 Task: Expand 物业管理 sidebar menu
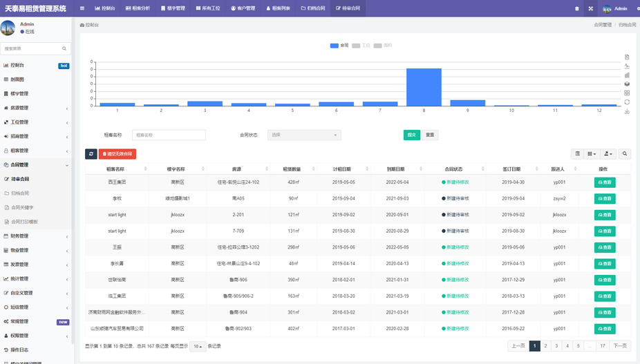pos(36,251)
